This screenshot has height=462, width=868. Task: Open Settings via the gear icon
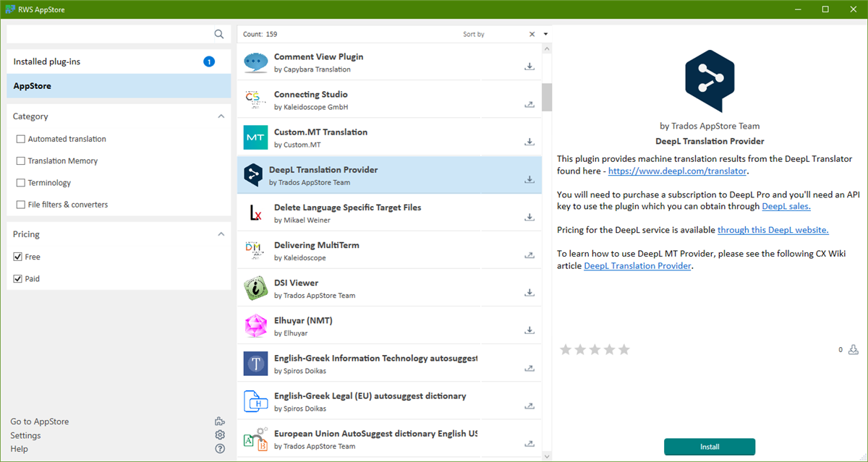[219, 435]
